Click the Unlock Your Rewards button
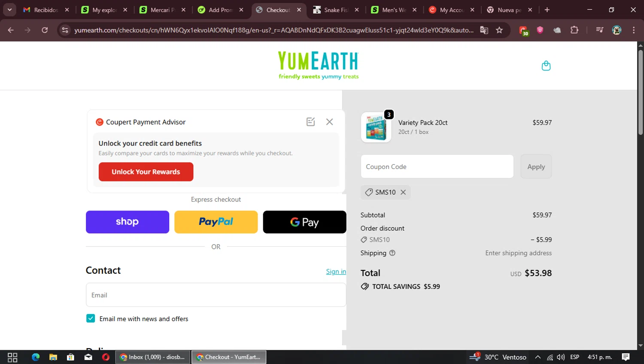This screenshot has width=644, height=364. (x=146, y=172)
